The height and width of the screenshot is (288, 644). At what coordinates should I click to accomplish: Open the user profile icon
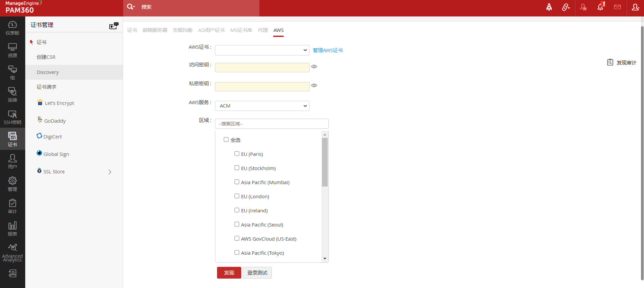[635, 7]
